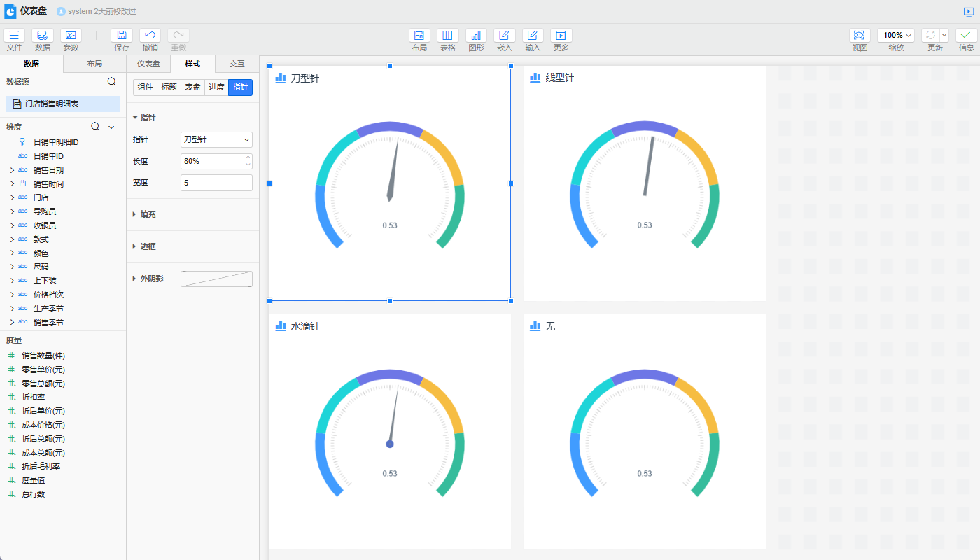Open the View (视图) eye icon

coord(860,36)
